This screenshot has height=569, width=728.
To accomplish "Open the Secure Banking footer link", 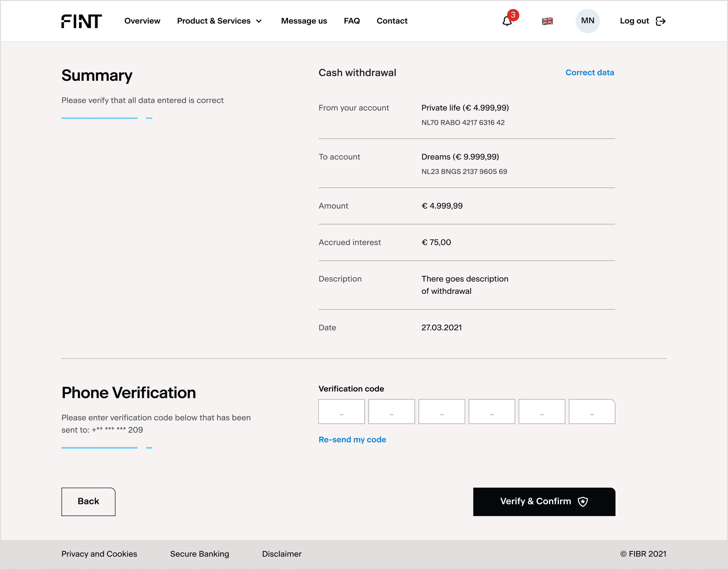I will pyautogui.click(x=199, y=554).
